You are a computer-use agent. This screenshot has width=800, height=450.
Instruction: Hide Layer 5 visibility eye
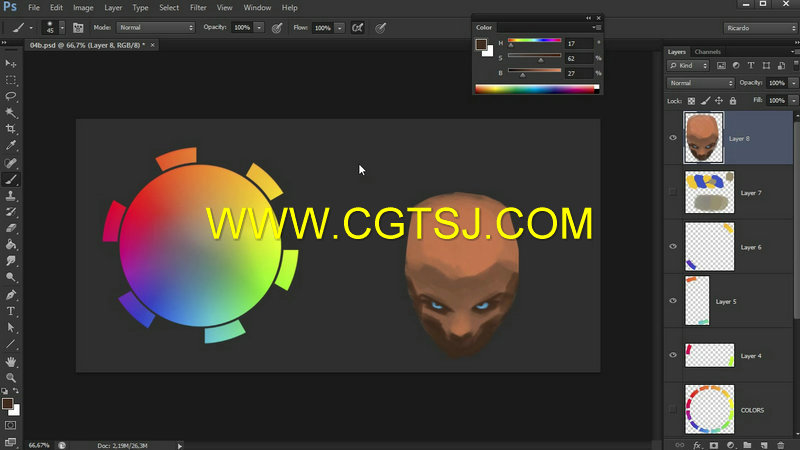coord(673,301)
